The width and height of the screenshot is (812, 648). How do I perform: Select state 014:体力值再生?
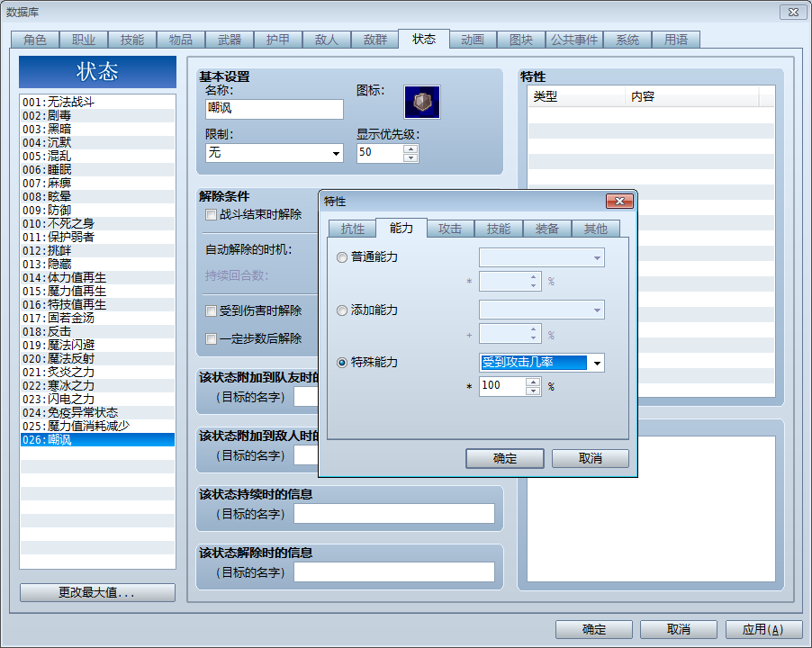[97, 277]
